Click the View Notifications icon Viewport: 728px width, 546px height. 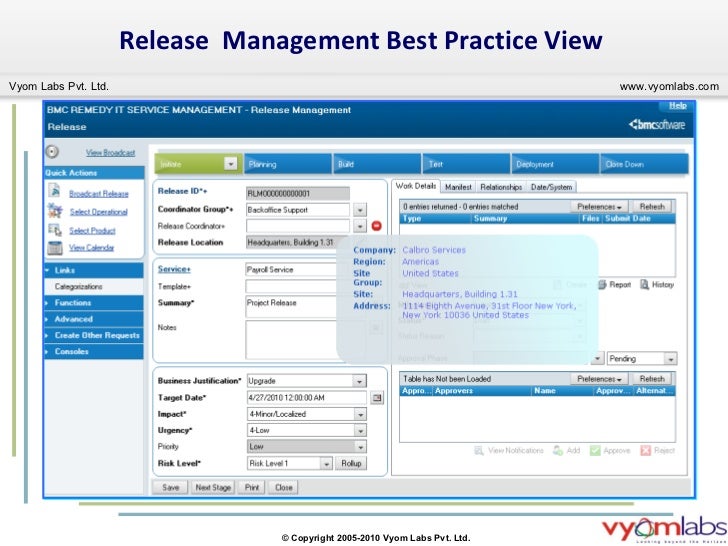pos(479,450)
